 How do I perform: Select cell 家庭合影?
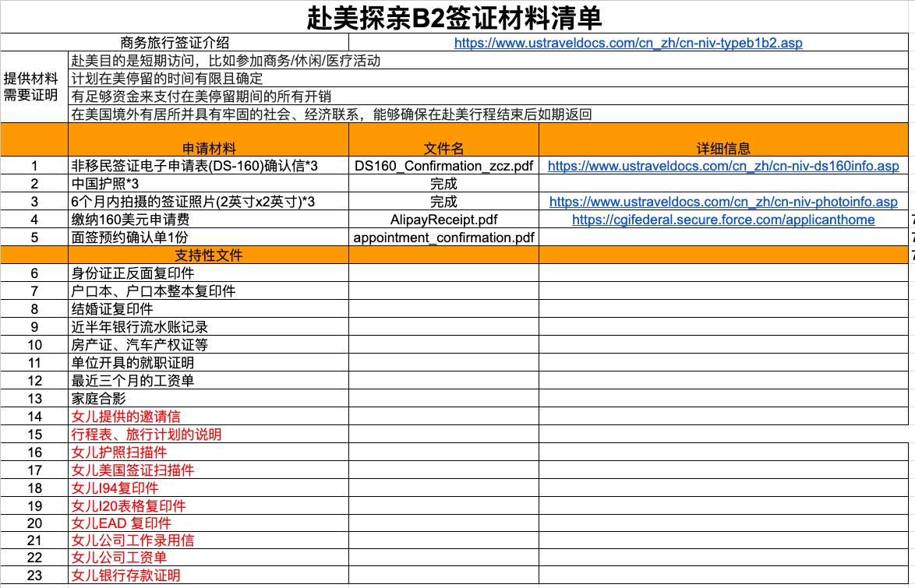coord(208,399)
